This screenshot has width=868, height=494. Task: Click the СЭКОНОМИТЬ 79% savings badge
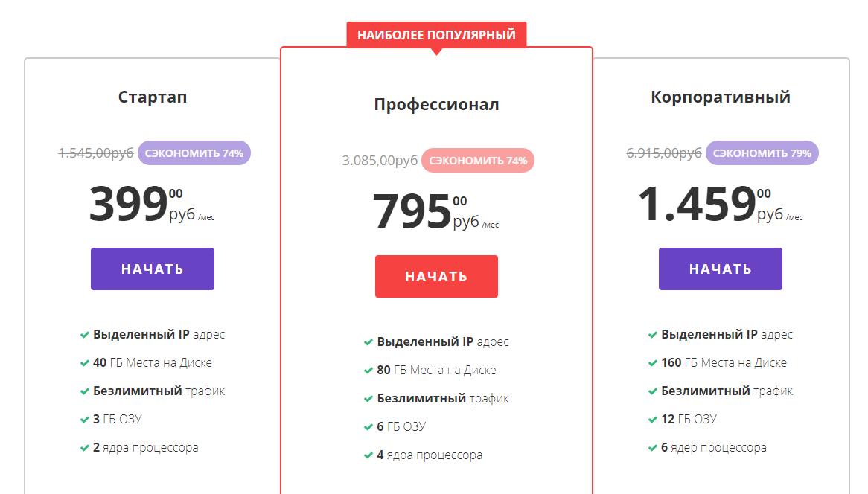pos(762,153)
